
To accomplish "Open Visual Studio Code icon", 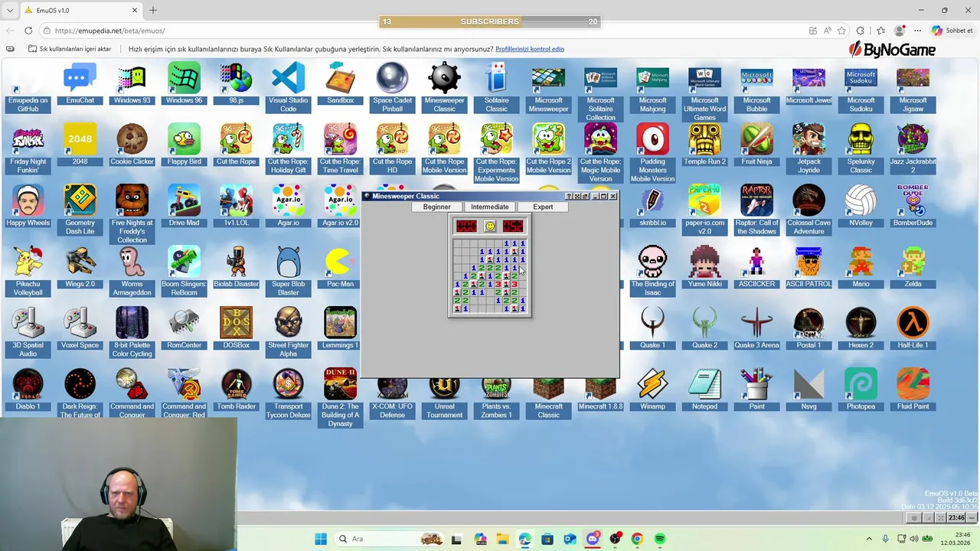I will [289, 88].
